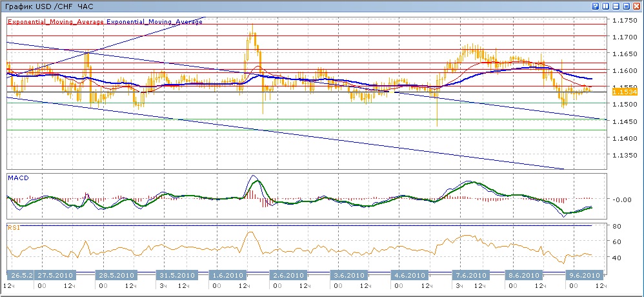
Task: Click the 9.6.2010 date marker
Action: 583,274
